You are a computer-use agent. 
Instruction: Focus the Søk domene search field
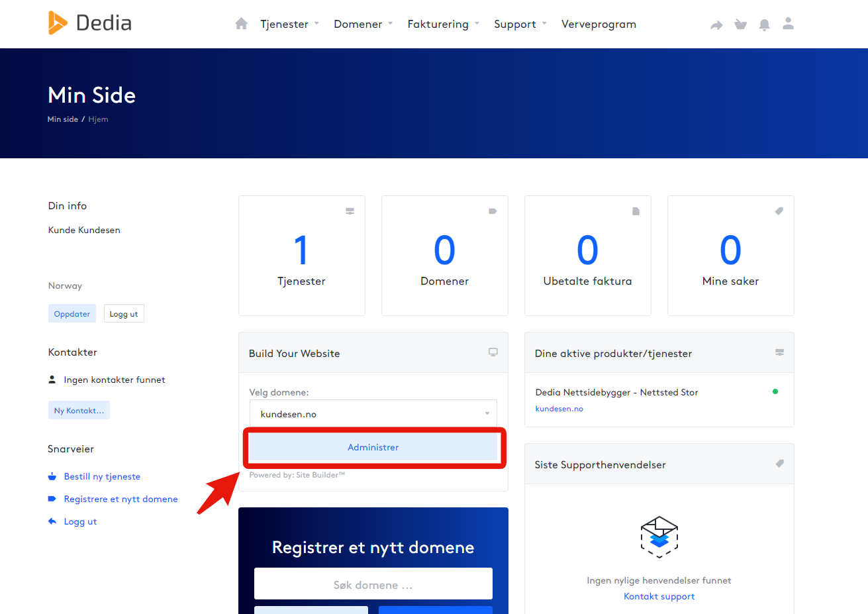(373, 584)
